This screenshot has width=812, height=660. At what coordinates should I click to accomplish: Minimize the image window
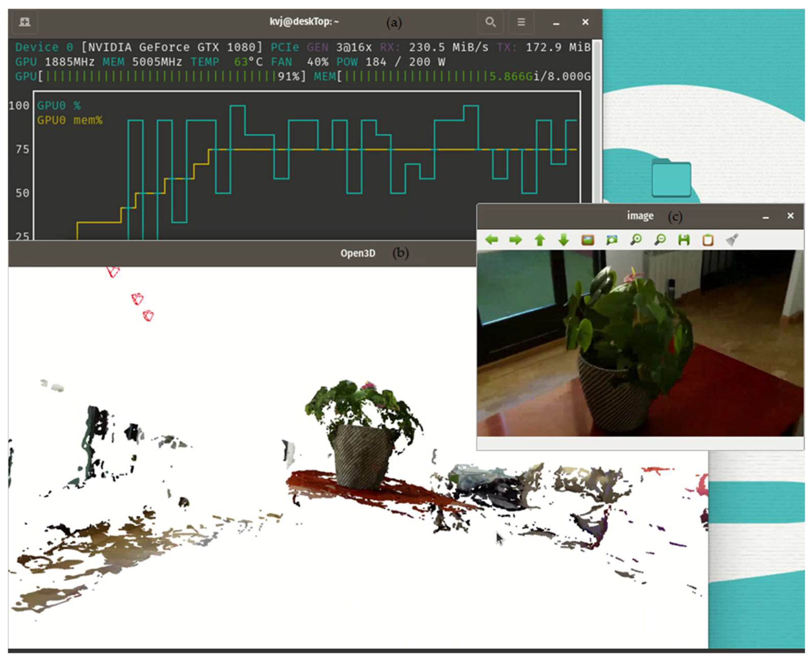tap(766, 217)
